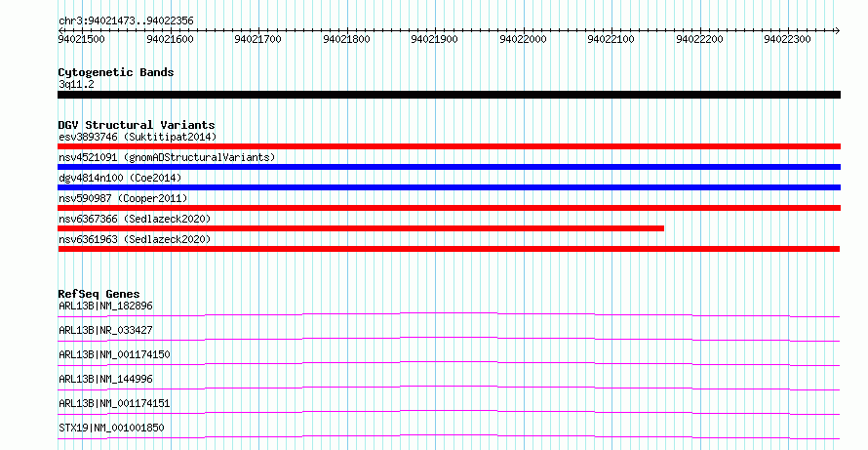Click the 3q11.2 band label
The image size is (868, 450).
click(76, 85)
